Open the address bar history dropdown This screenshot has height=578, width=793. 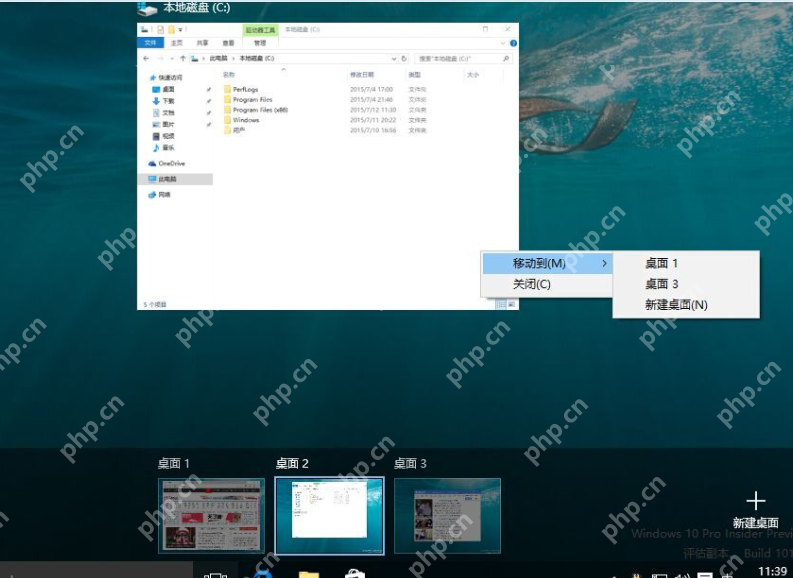coord(393,59)
